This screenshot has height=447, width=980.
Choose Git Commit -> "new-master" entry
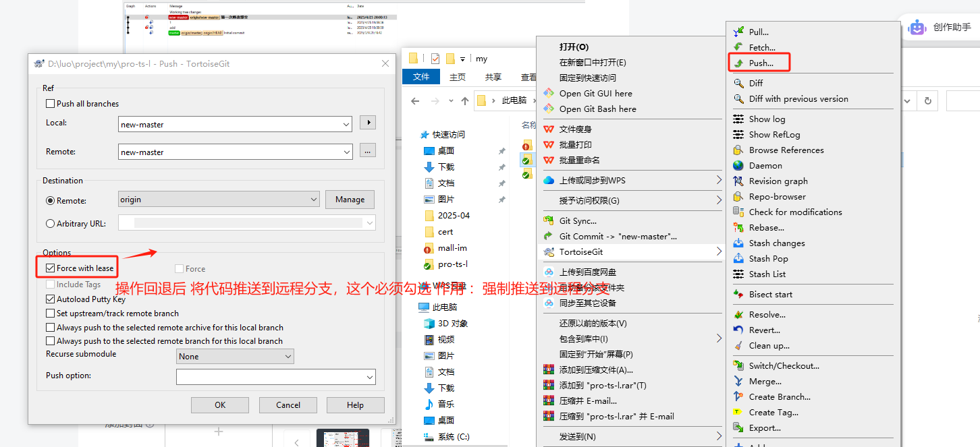click(618, 236)
